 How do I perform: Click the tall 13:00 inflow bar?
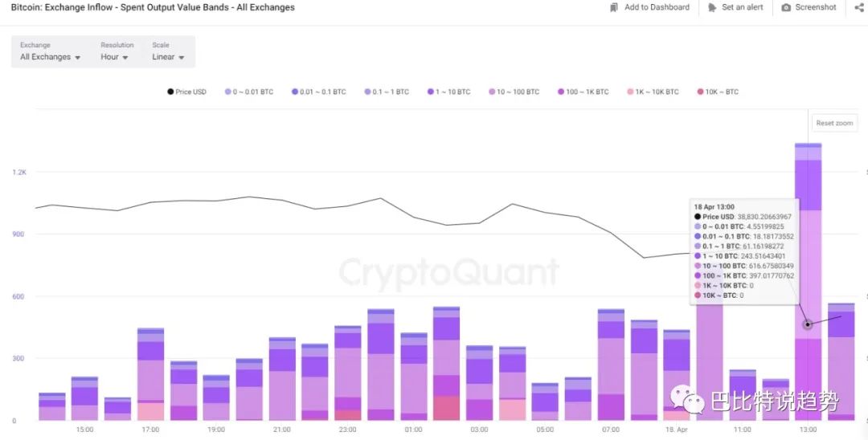pyautogui.click(x=808, y=241)
